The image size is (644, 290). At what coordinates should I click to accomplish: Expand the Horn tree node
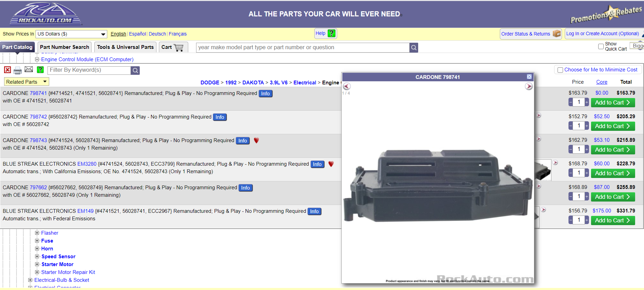tap(37, 249)
